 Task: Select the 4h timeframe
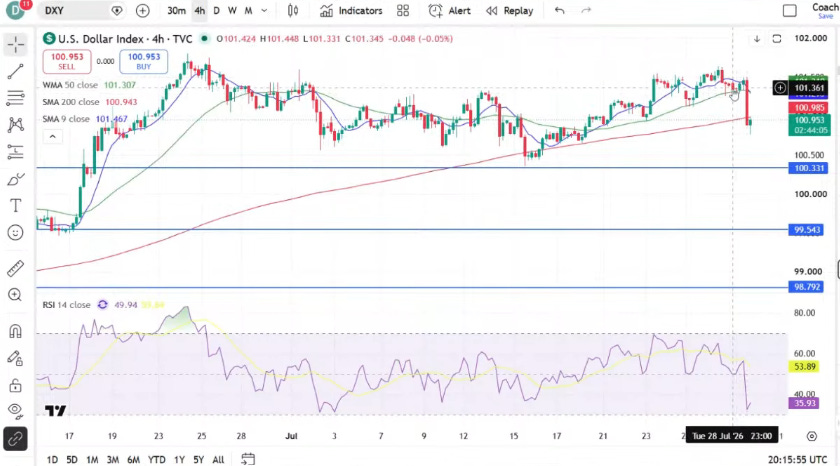click(200, 10)
